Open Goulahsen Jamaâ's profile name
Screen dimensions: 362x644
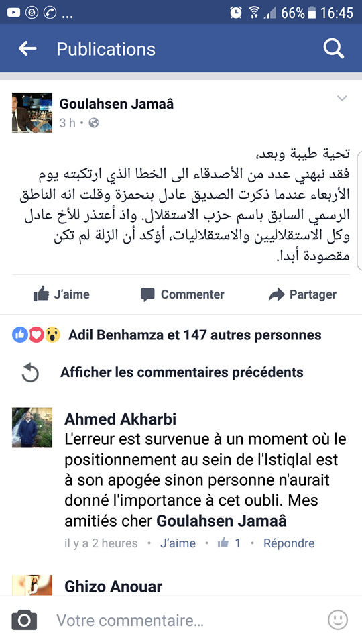point(116,105)
